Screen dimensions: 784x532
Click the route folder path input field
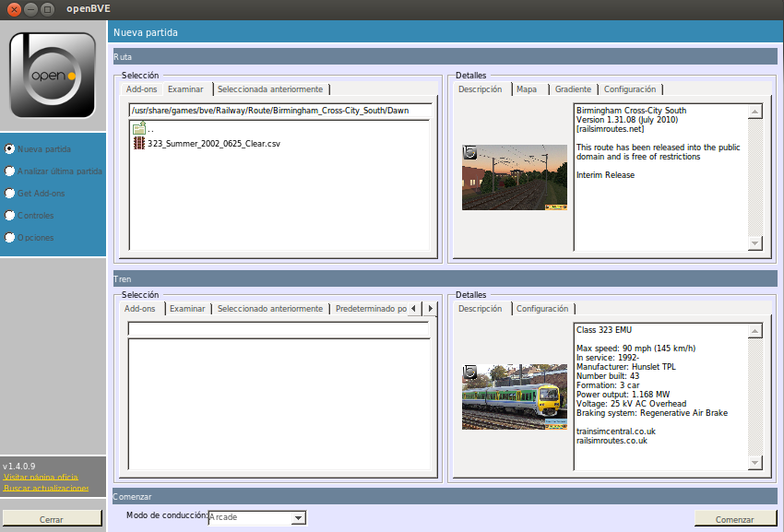pos(280,111)
